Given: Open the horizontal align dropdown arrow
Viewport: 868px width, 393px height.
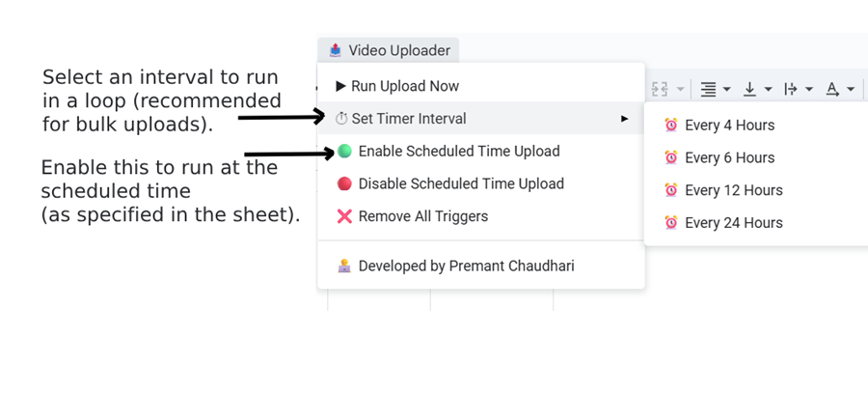Looking at the screenshot, I should (726, 90).
